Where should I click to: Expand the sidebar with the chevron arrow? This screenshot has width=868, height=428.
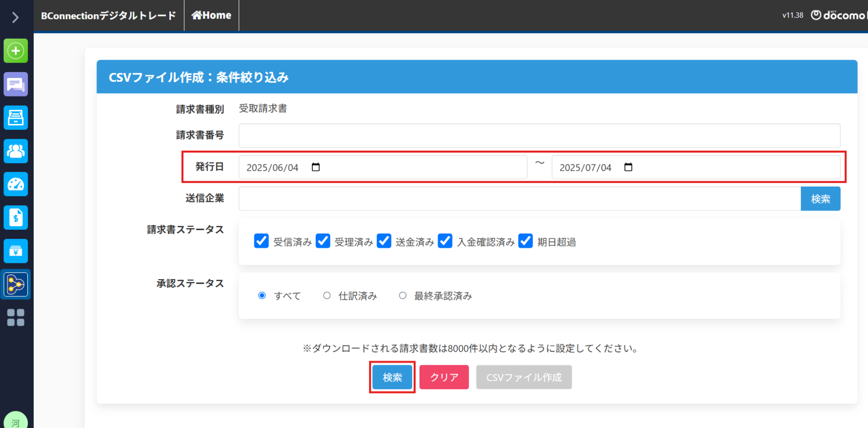15,18
